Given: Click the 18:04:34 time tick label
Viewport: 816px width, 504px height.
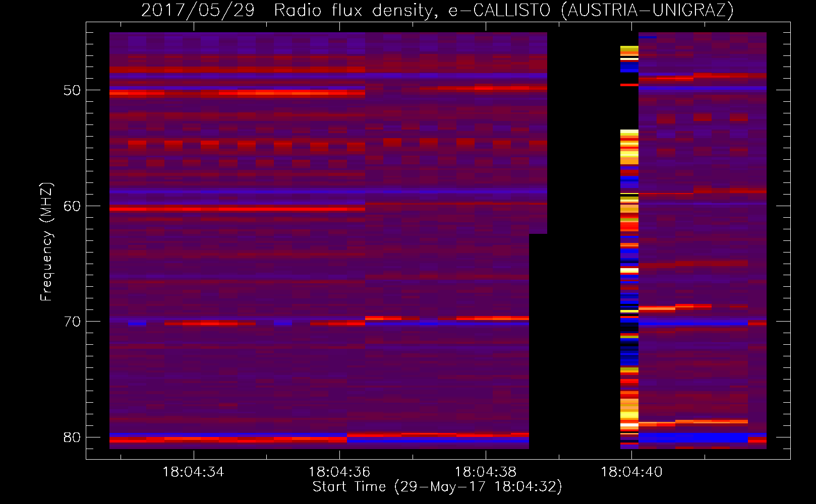Looking at the screenshot, I should click(193, 472).
